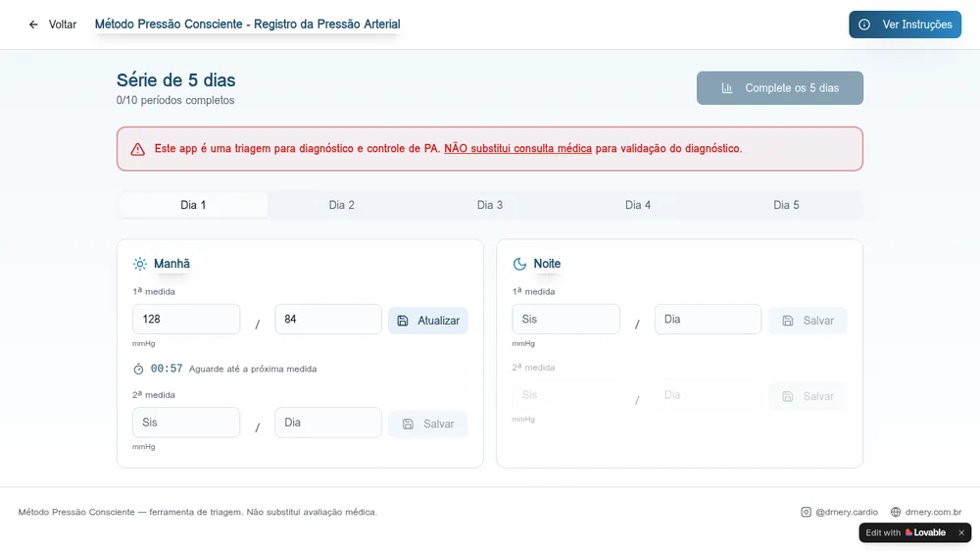
Task: Click the Série de 5 dias heading
Action: pos(175,80)
